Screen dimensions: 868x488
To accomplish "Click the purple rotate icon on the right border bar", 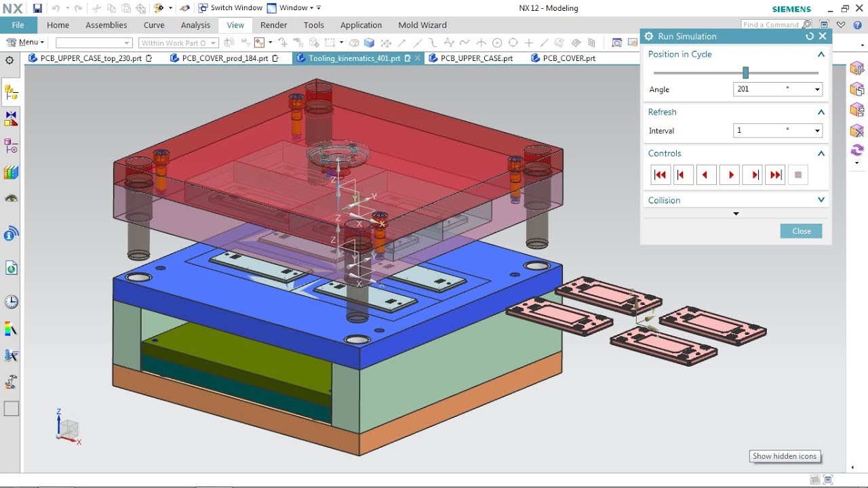I will coord(857,150).
